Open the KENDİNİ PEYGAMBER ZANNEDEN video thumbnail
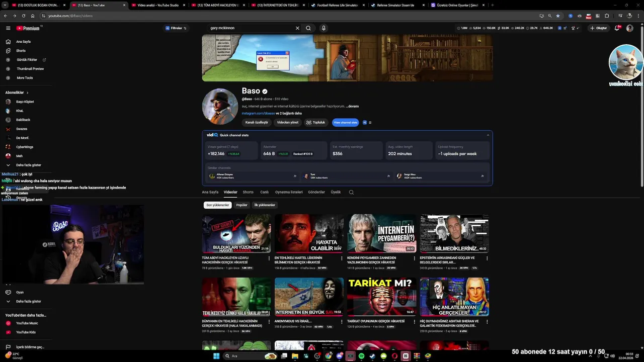This screenshot has width=644, height=362. click(x=381, y=234)
